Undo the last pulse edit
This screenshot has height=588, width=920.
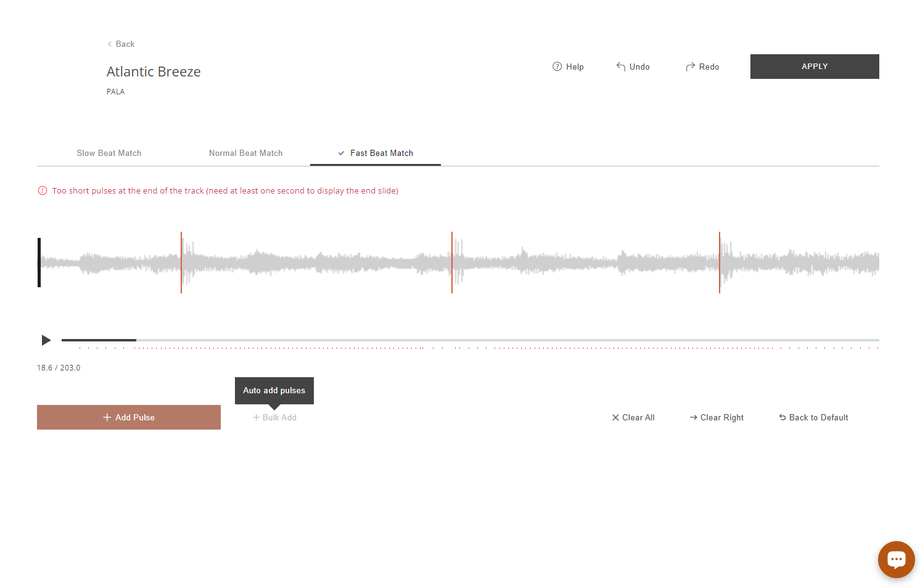click(x=633, y=67)
